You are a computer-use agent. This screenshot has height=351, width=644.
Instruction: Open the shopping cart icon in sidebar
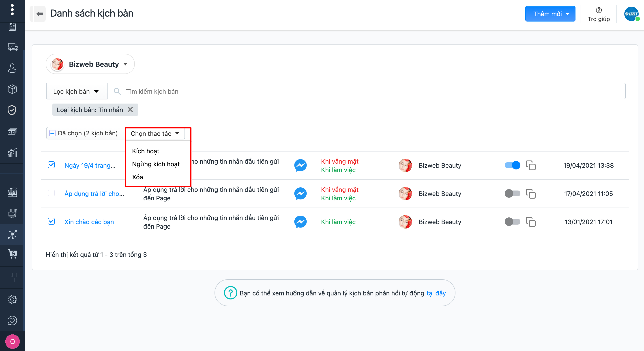pyautogui.click(x=12, y=254)
